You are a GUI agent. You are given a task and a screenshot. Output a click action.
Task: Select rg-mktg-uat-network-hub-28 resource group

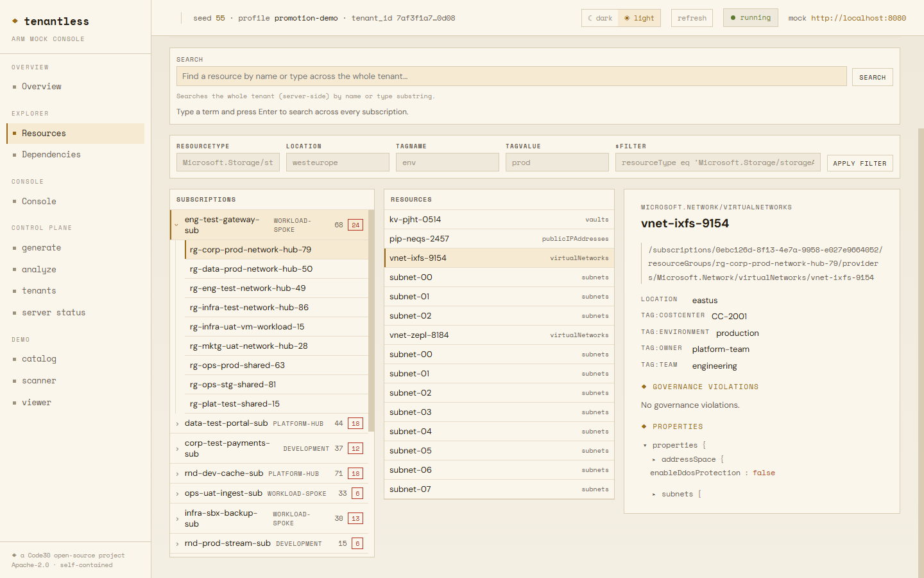[277, 346]
